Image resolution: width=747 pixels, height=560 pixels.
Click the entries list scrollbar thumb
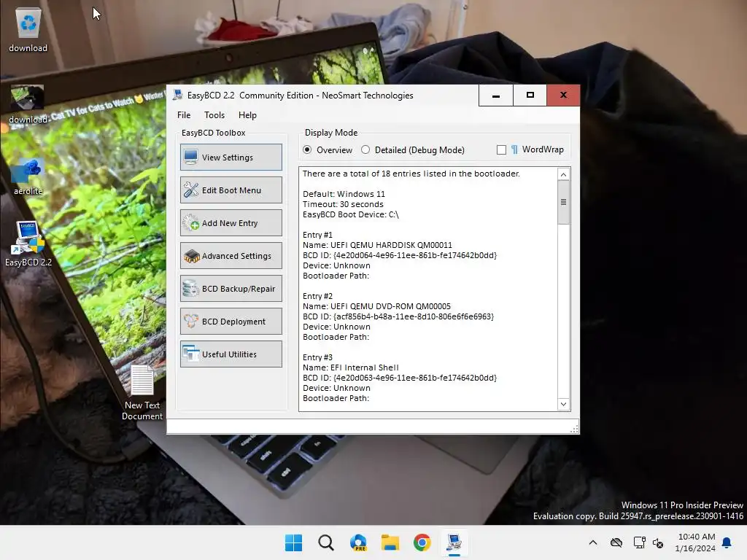(563, 203)
